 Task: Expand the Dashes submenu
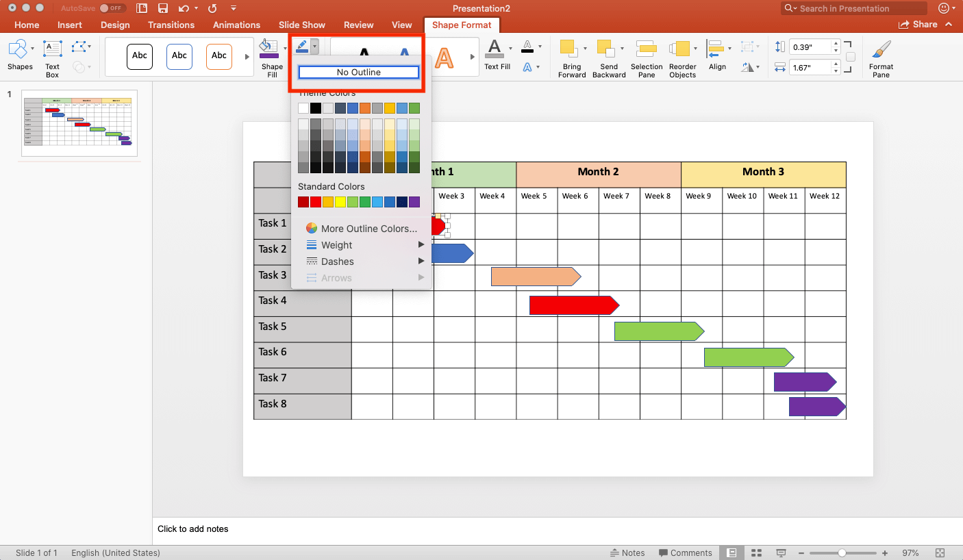363,262
